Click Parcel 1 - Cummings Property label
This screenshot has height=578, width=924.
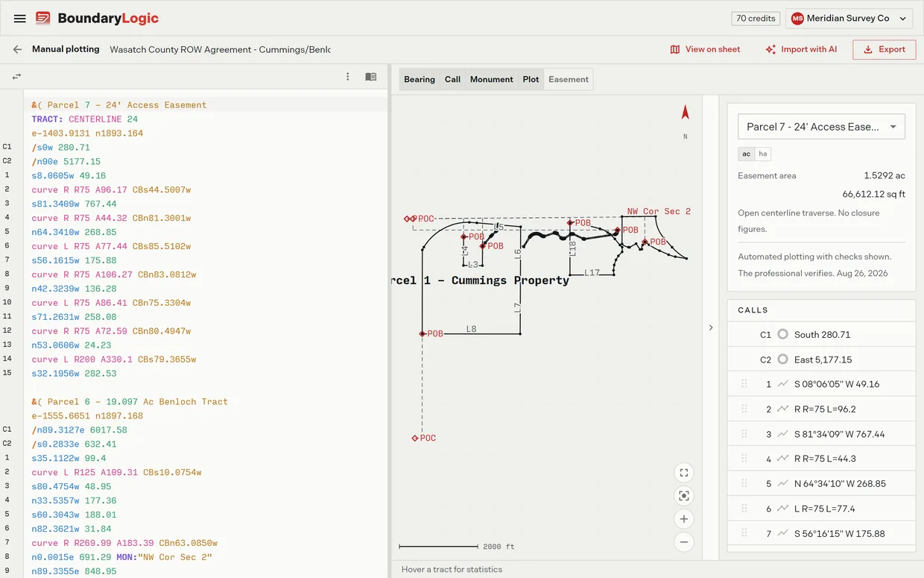pyautogui.click(x=480, y=280)
